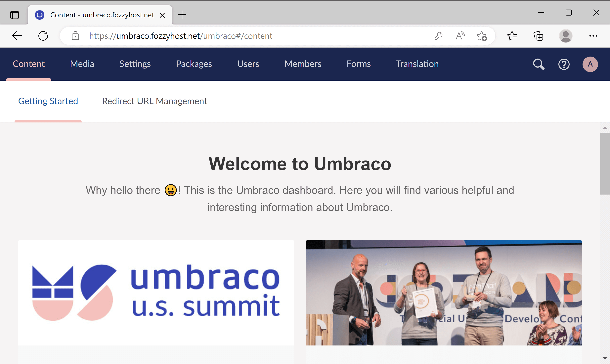Screen dimensions: 610x364
Task: Click the scrollbar down arrow
Action: (x=605, y=359)
